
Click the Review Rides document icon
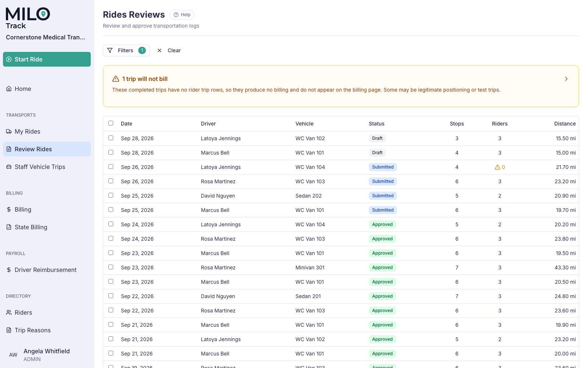pos(9,149)
